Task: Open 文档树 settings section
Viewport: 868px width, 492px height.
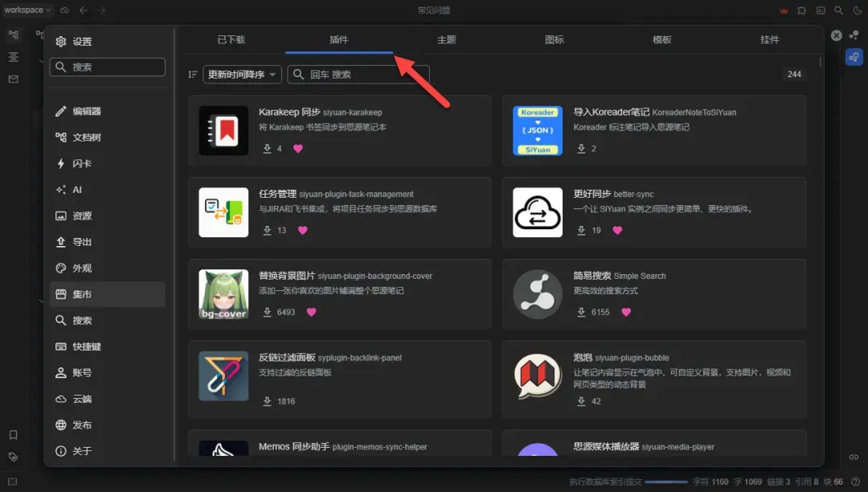Action: point(108,137)
